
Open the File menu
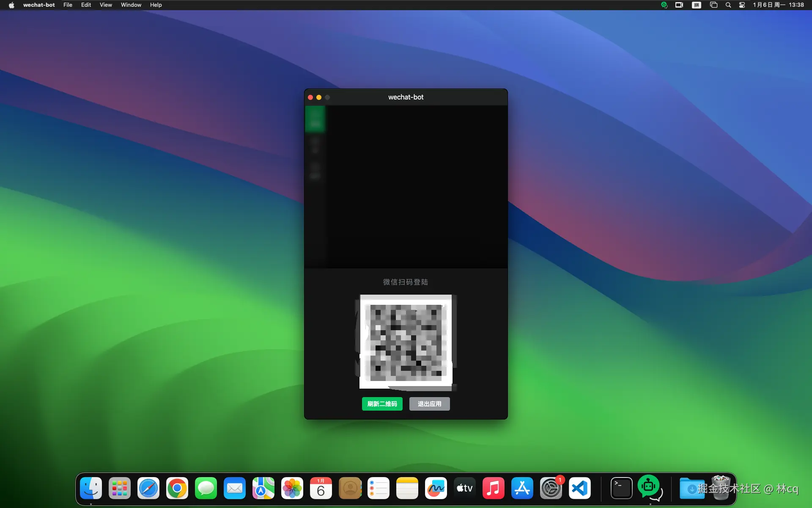tap(68, 5)
